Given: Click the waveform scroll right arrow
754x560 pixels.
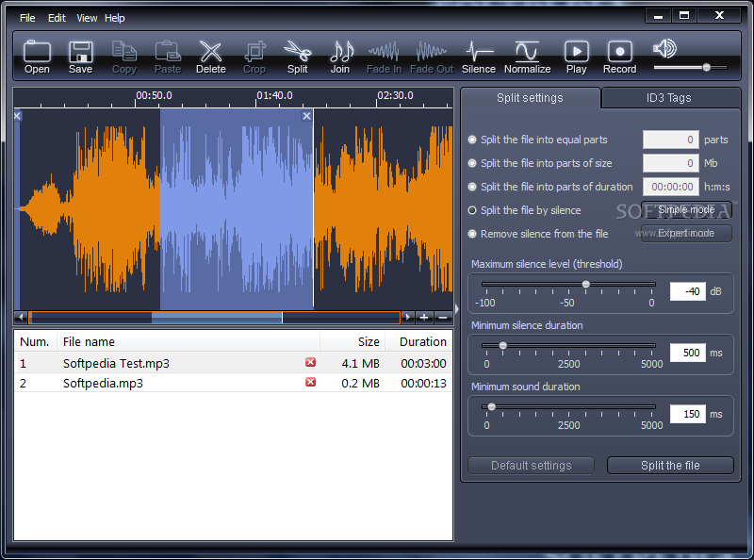Looking at the screenshot, I should [x=408, y=317].
